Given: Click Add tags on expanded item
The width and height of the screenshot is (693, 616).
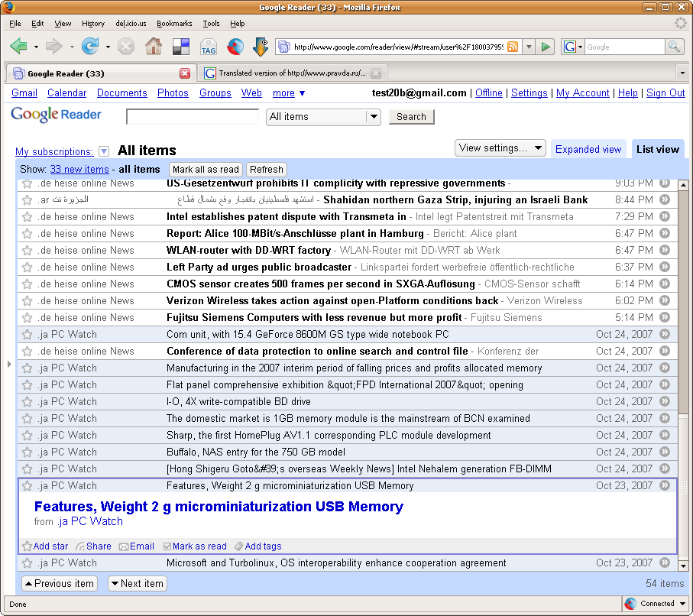Looking at the screenshot, I should (x=258, y=546).
